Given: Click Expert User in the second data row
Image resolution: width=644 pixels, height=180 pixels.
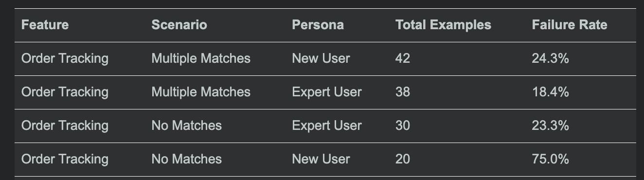Looking at the screenshot, I should 327,92.
